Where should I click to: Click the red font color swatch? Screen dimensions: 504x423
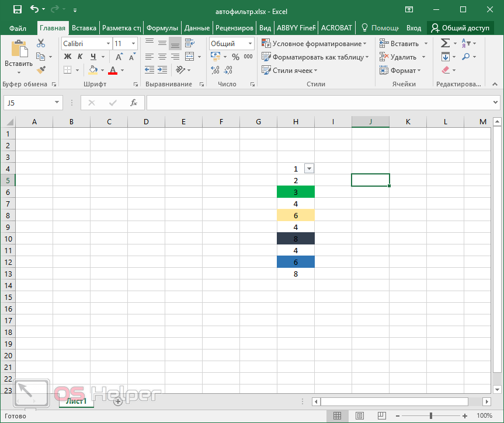(x=112, y=71)
